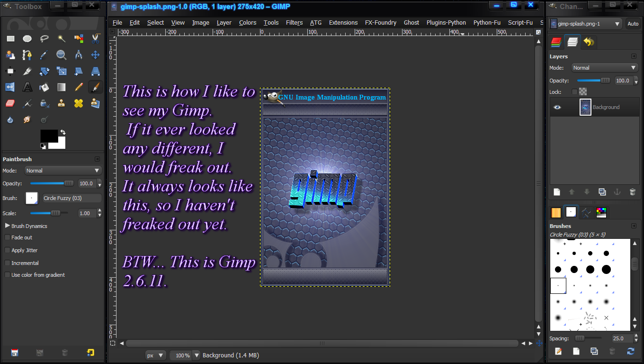Toggle the Fade out checkbox
This screenshot has height=364, width=644.
[7, 237]
